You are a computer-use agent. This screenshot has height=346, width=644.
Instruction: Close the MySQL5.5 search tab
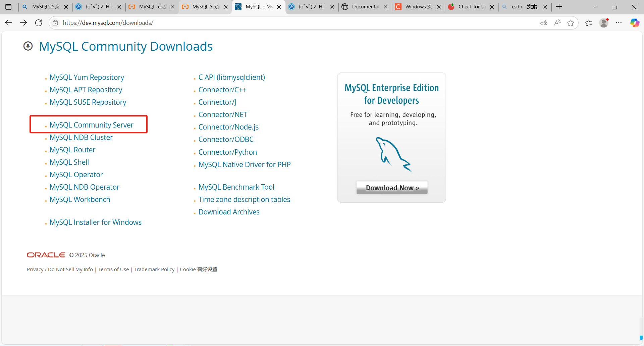click(x=66, y=7)
